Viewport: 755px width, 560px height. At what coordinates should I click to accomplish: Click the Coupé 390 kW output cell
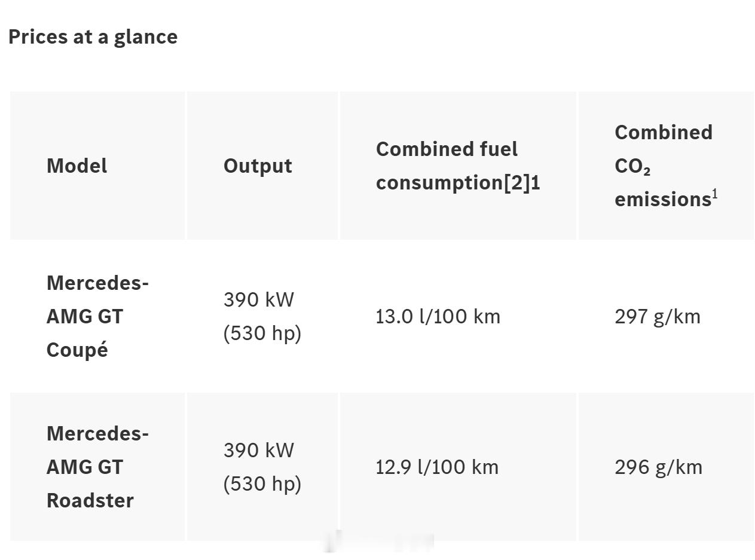pos(262,316)
